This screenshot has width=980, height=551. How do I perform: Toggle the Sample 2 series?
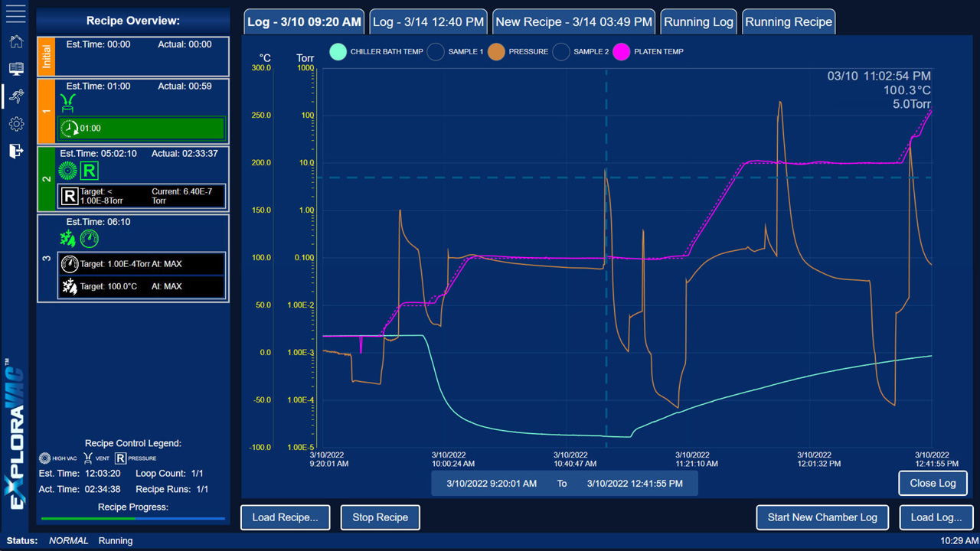click(561, 52)
